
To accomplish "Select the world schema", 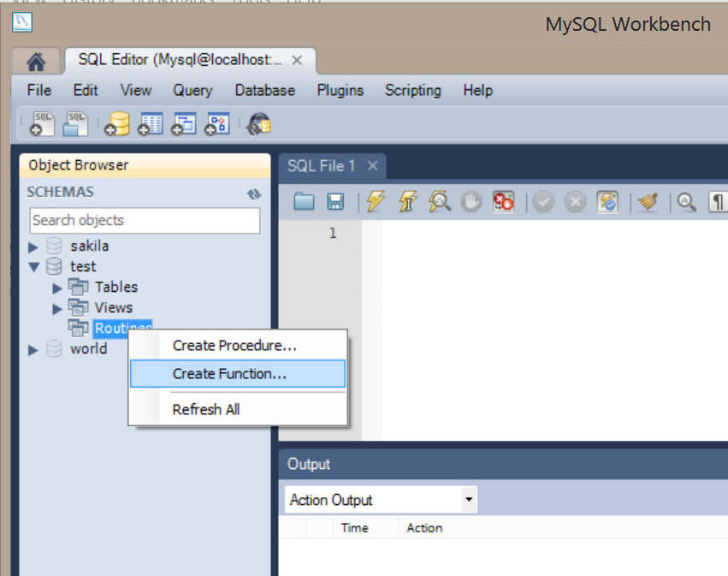I will click(x=88, y=349).
